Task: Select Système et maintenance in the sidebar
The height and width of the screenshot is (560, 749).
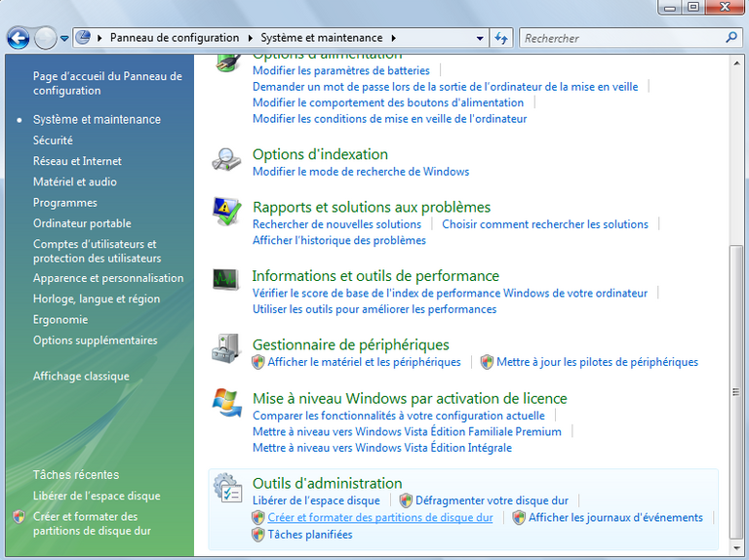Action: click(x=97, y=119)
